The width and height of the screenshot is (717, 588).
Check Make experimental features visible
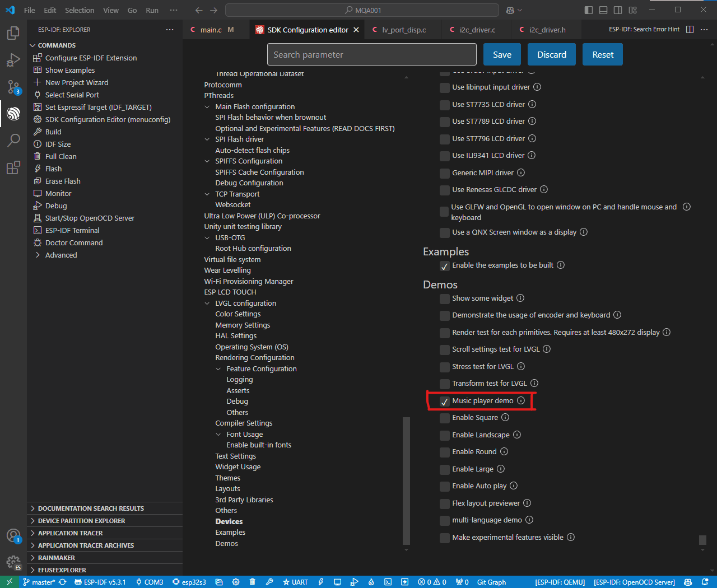click(x=445, y=538)
